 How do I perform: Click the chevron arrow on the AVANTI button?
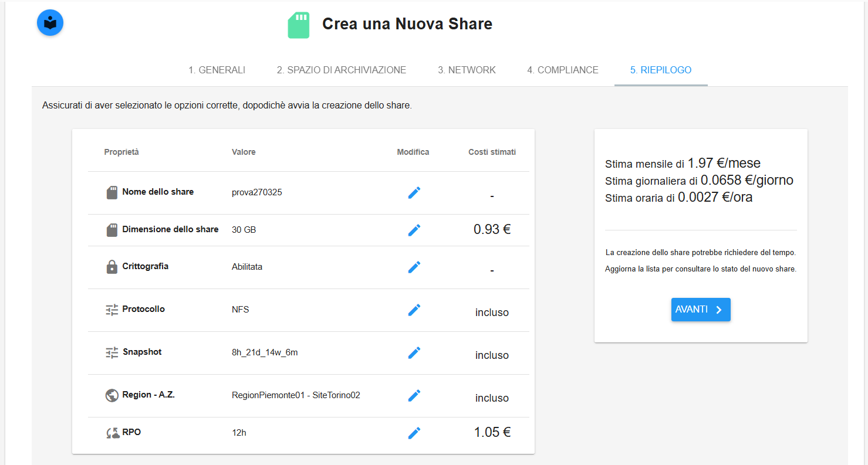[719, 310]
